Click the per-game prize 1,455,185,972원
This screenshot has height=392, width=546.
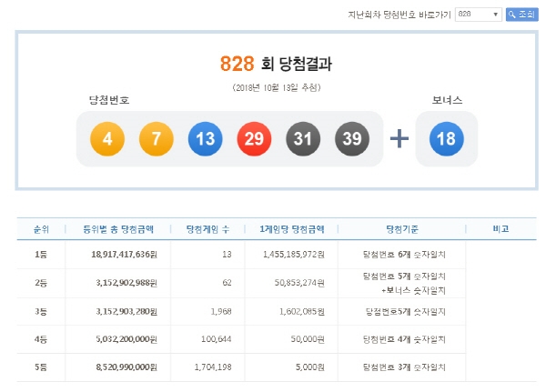point(294,255)
